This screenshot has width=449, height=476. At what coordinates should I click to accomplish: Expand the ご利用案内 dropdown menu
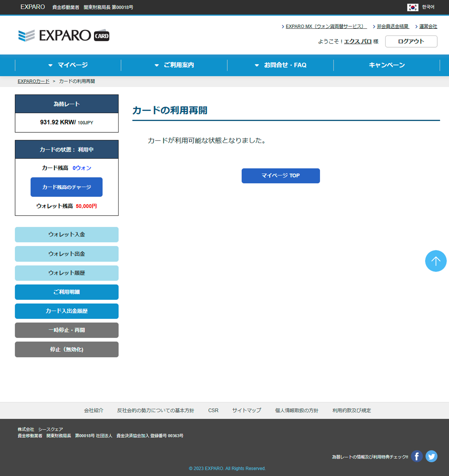(174, 65)
